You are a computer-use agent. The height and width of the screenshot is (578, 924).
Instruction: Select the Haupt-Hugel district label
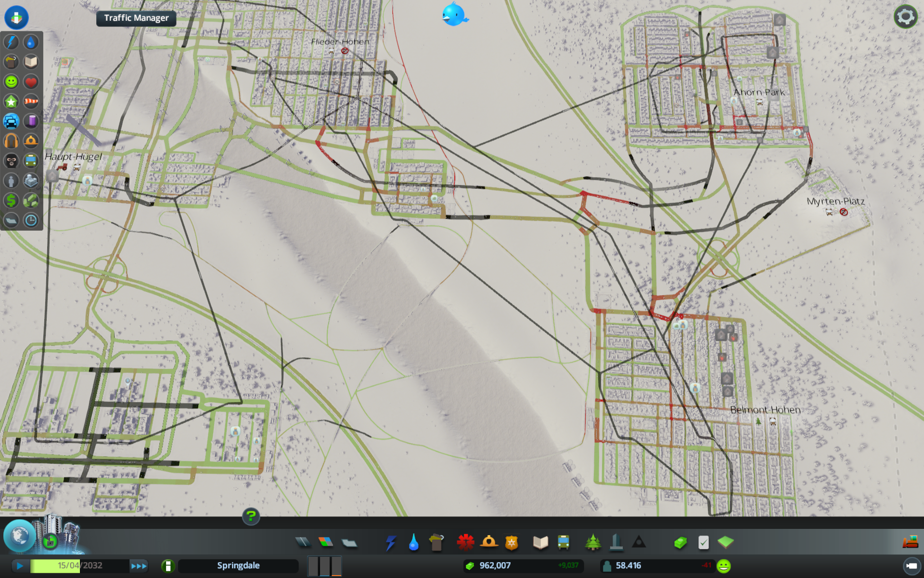(73, 157)
